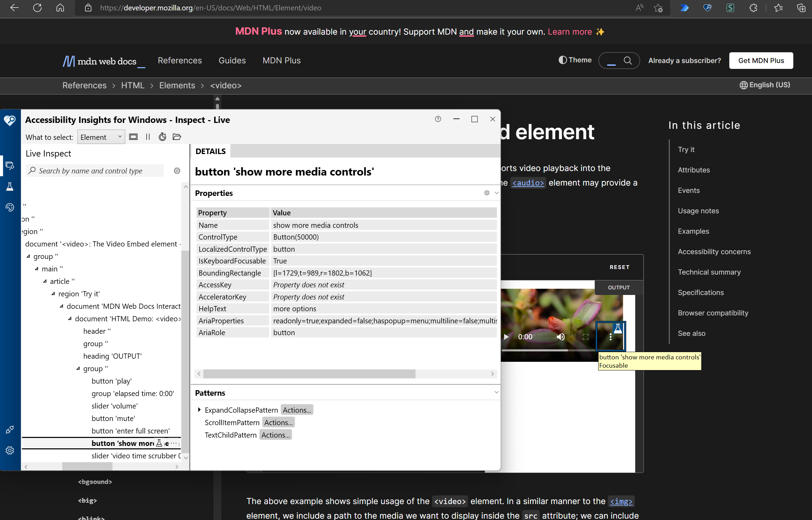Click the Get MDN Plus button
This screenshot has height=520, width=812.
coord(761,60)
